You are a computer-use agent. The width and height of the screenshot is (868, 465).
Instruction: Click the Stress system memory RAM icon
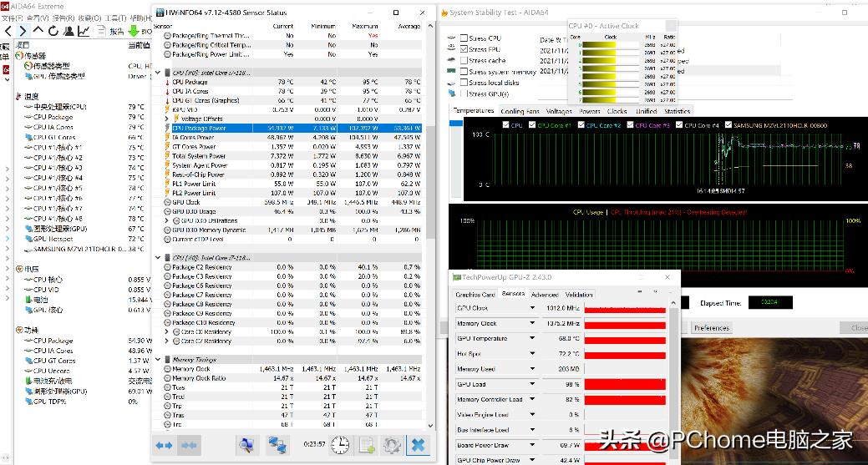(451, 71)
